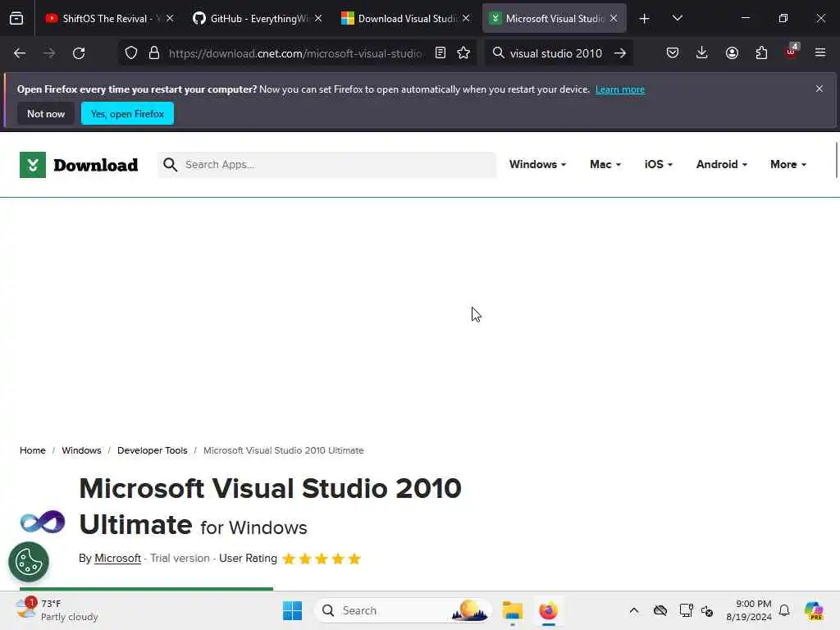This screenshot has height=630, width=840.
Task: Open the taskbar clock showing 9:00 PM
Action: pos(748,610)
